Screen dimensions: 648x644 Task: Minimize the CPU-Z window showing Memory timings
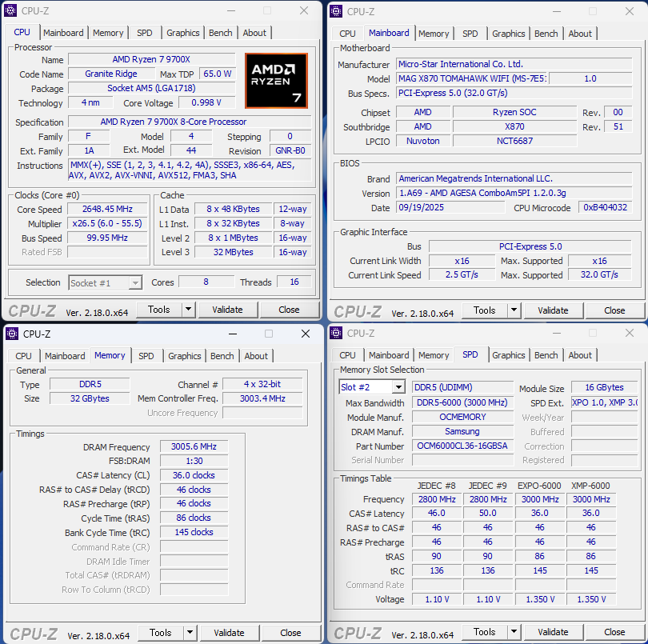coord(232,334)
